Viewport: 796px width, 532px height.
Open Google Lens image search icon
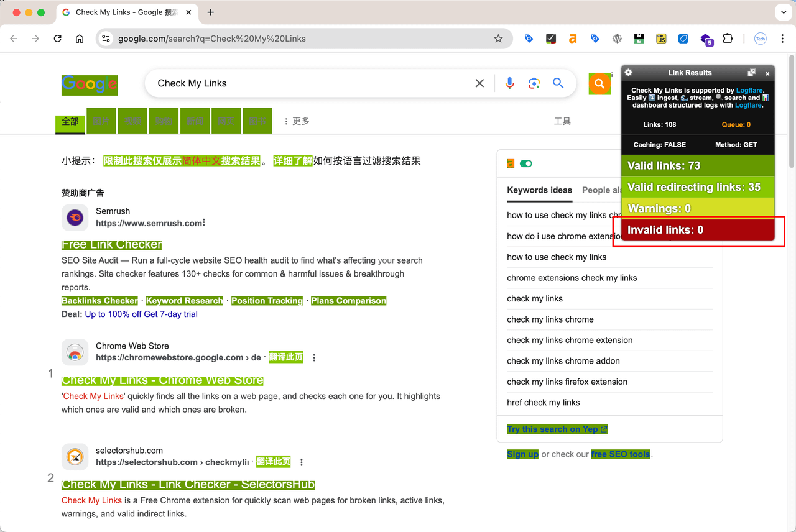click(x=534, y=83)
